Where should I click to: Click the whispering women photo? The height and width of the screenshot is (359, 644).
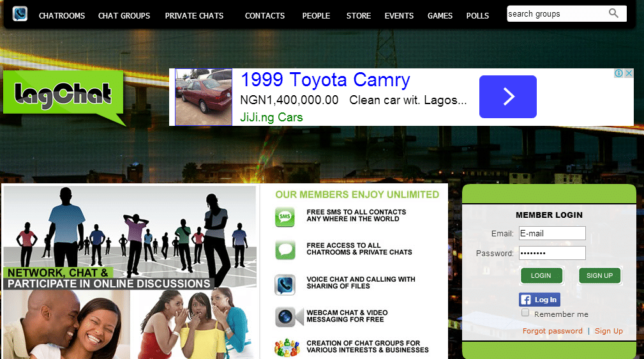point(197,324)
